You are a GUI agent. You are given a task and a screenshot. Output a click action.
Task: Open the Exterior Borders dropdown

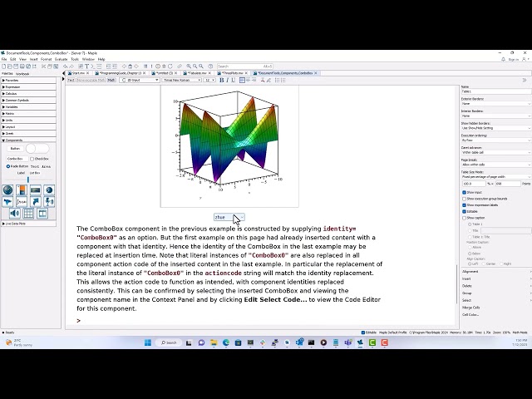click(495, 103)
